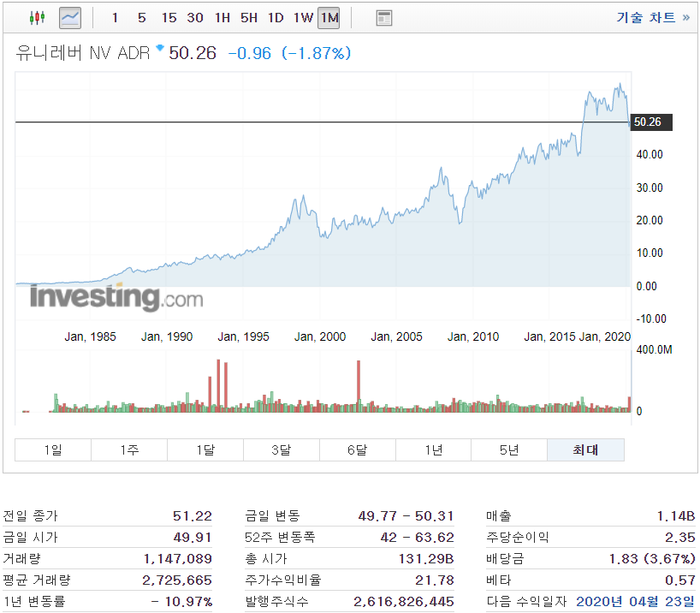Click the 평균 거래량 value 2,725,665
The image size is (700, 613).
pyautogui.click(x=177, y=580)
